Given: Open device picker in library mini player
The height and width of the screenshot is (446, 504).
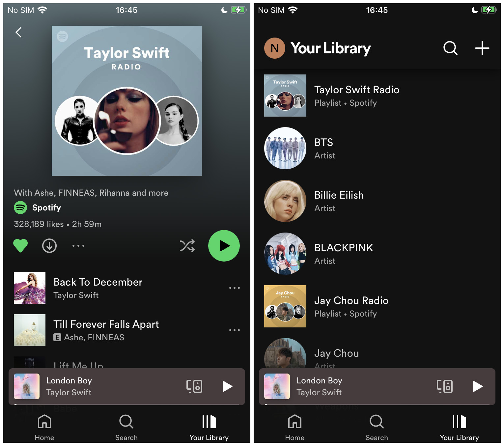Looking at the screenshot, I should [445, 386].
